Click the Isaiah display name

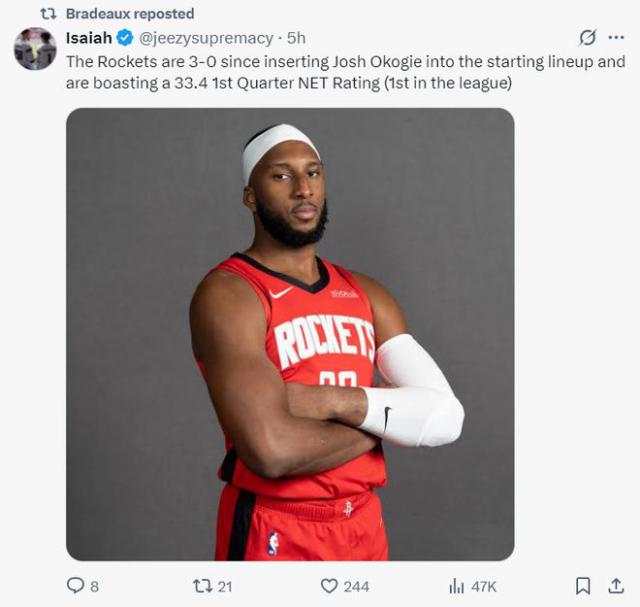(88, 38)
